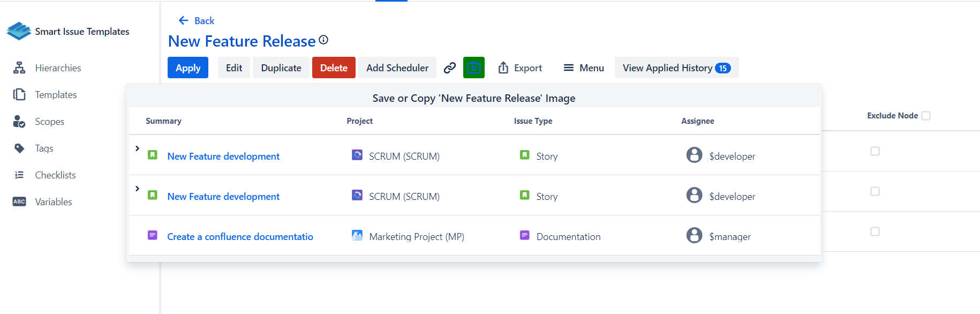Click the blue Apply button
980x314 pixels.
point(188,68)
